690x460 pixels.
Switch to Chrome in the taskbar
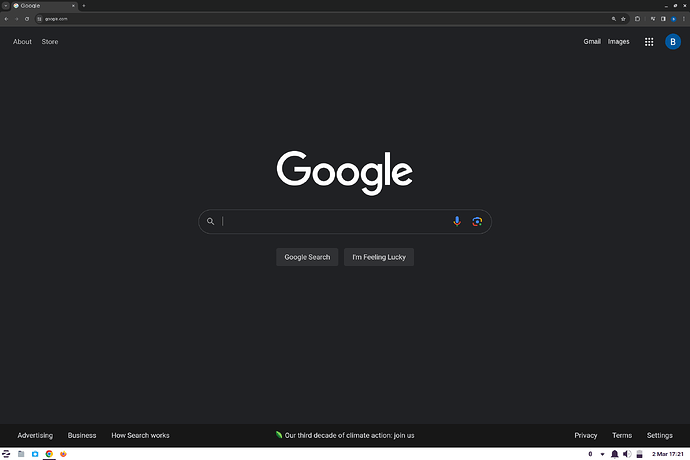(x=49, y=454)
